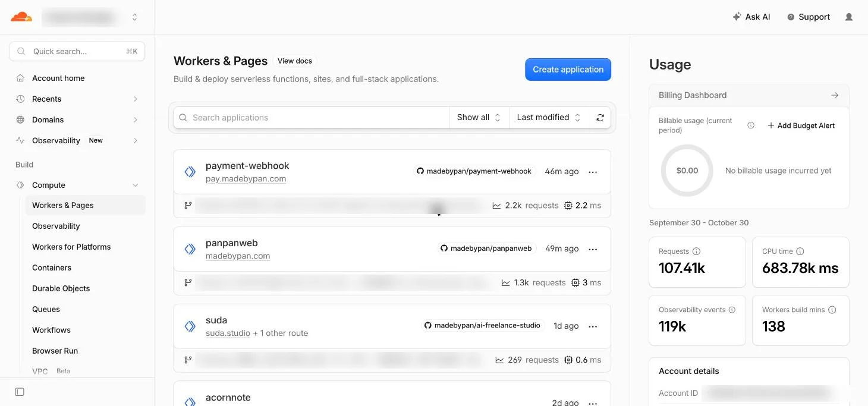Open the panpanweb application
This screenshot has width=868, height=406.
coord(231,243)
